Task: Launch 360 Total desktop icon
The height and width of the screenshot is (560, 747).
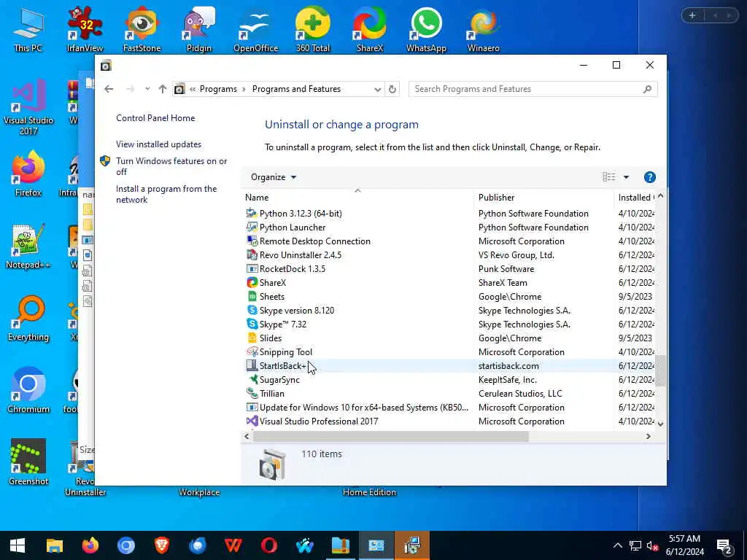Action: tap(312, 29)
